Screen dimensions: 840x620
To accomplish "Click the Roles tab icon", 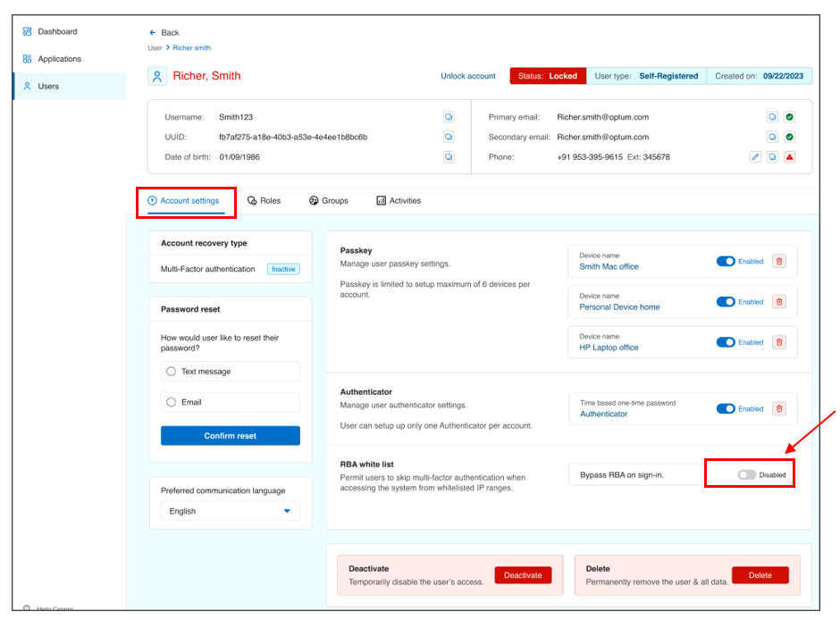I will click(252, 201).
